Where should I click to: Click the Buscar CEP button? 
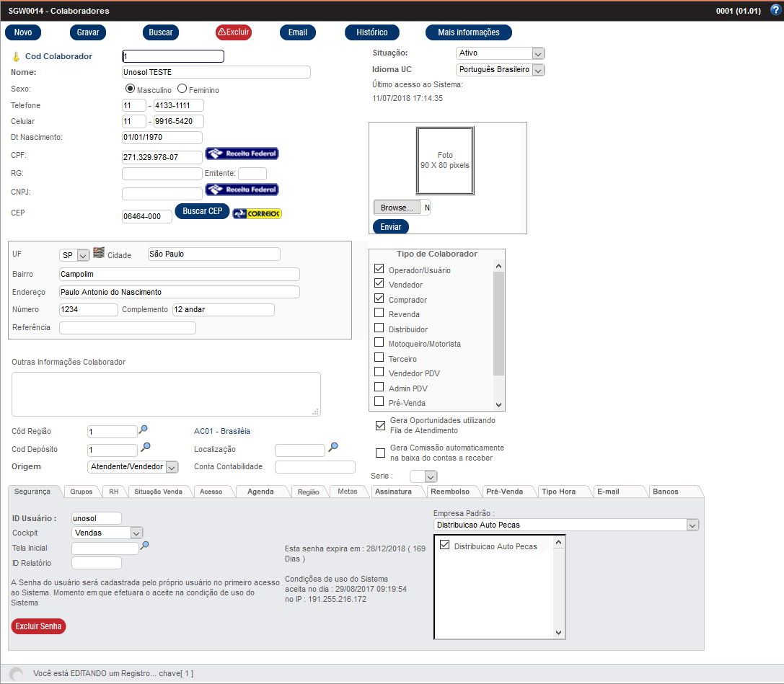(202, 211)
